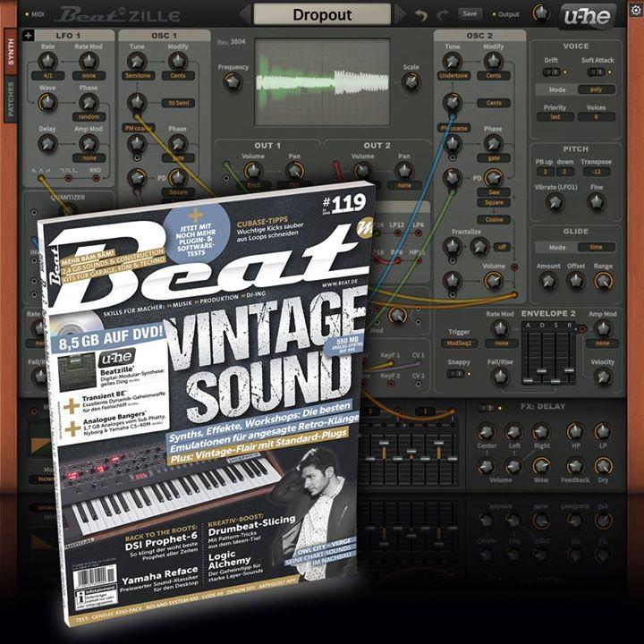This screenshot has width=644, height=644.
Task: Click the Envelope 2 Velocity knob
Action: coord(603,377)
